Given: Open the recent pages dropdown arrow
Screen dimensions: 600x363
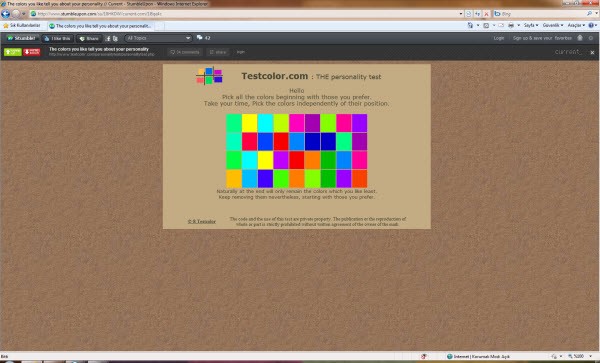Looking at the screenshot, I should click(24, 14).
